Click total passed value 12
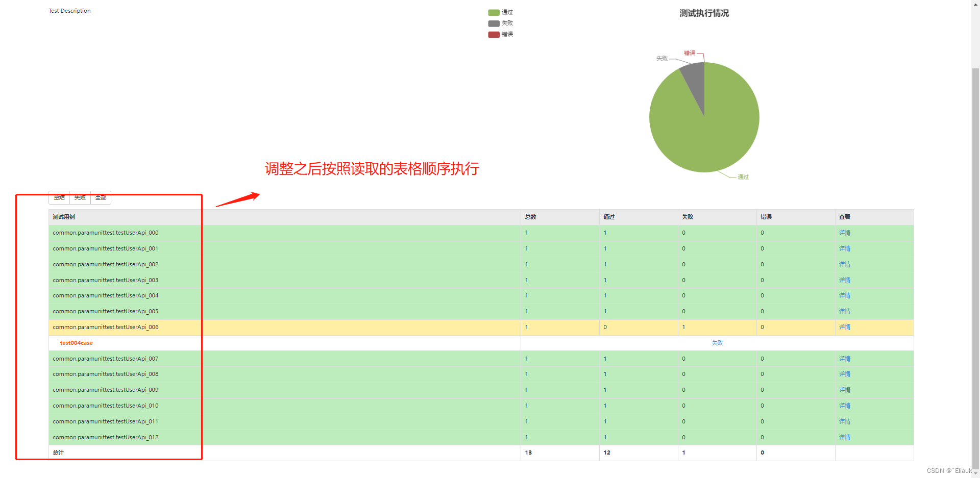Image resolution: width=980 pixels, height=478 pixels. [607, 452]
